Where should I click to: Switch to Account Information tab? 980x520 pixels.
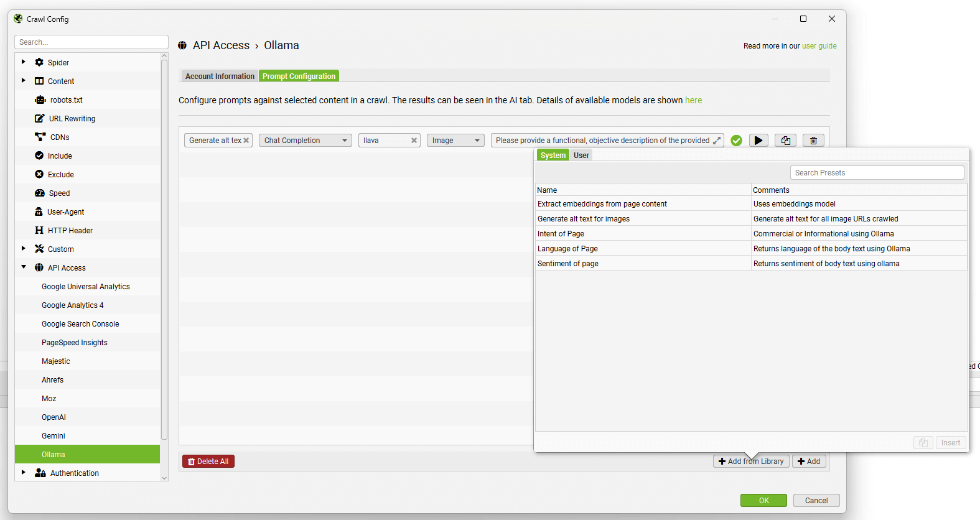[220, 77]
